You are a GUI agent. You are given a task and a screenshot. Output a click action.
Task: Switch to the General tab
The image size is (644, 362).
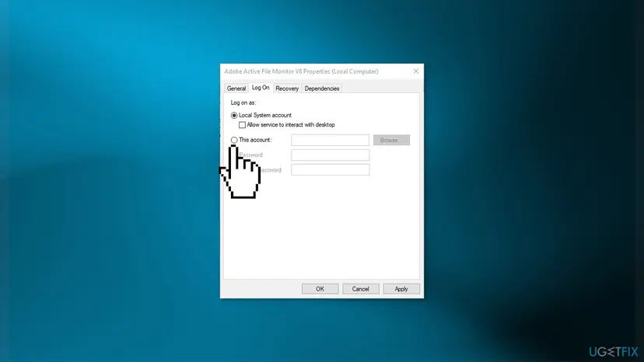pyautogui.click(x=236, y=89)
